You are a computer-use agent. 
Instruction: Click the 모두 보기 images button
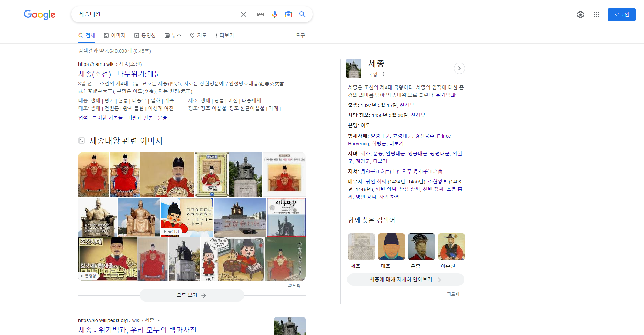point(192,295)
